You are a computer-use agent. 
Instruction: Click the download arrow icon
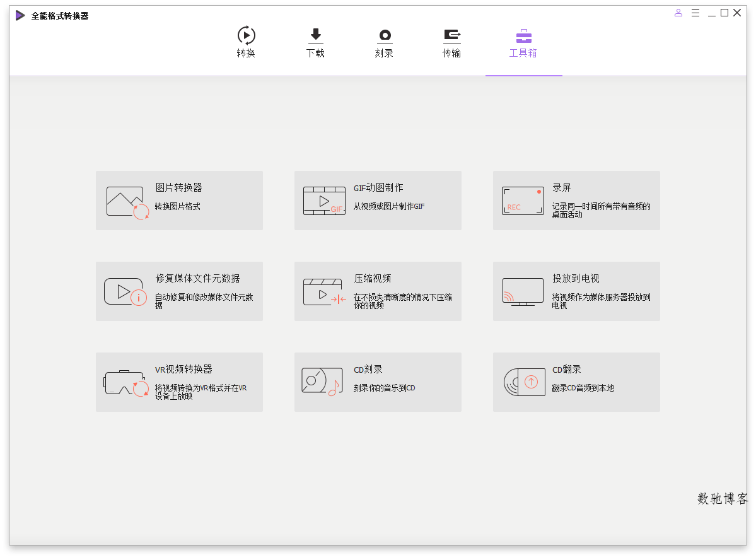point(316,36)
